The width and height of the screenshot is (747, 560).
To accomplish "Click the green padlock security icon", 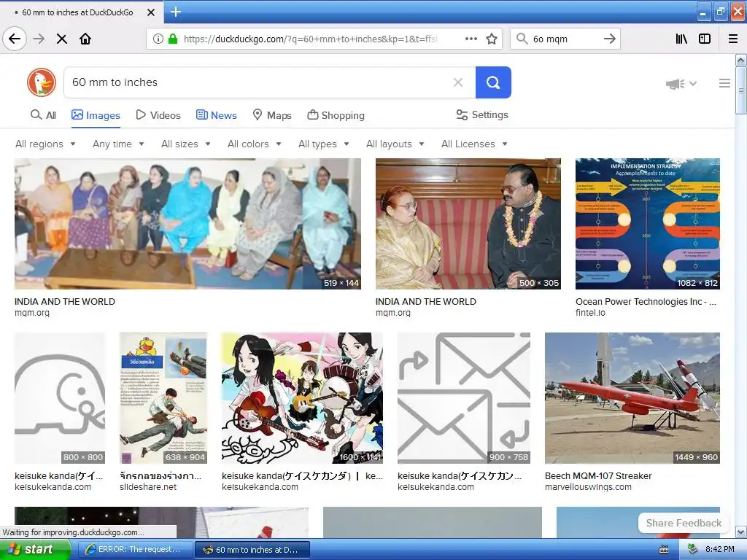I will pyautogui.click(x=173, y=39).
